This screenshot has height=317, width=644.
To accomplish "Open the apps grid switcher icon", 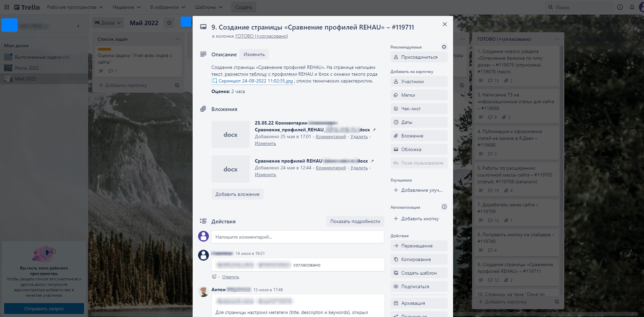I will pyautogui.click(x=7, y=7).
